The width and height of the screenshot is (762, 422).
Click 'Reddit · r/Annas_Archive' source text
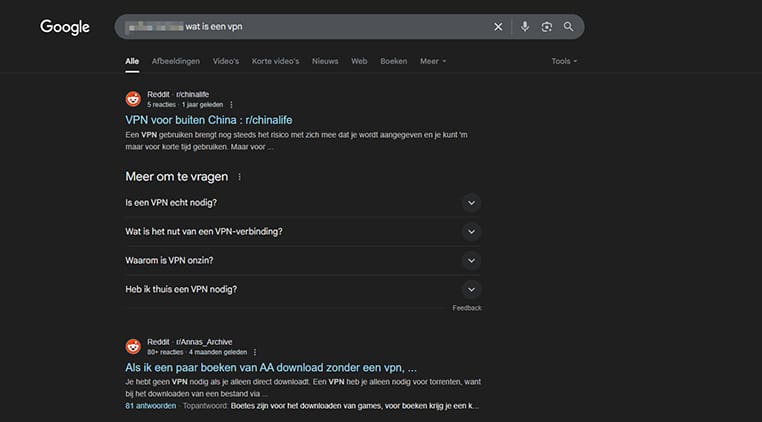190,342
